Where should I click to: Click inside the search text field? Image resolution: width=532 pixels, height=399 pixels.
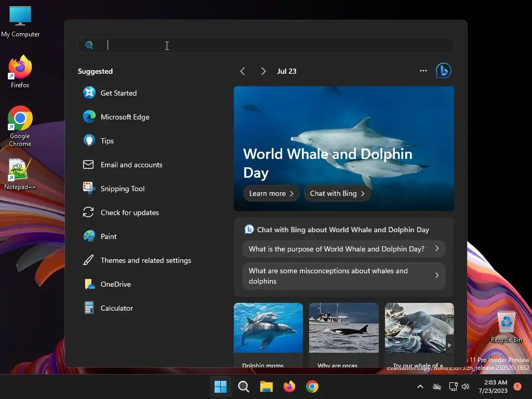click(265, 45)
